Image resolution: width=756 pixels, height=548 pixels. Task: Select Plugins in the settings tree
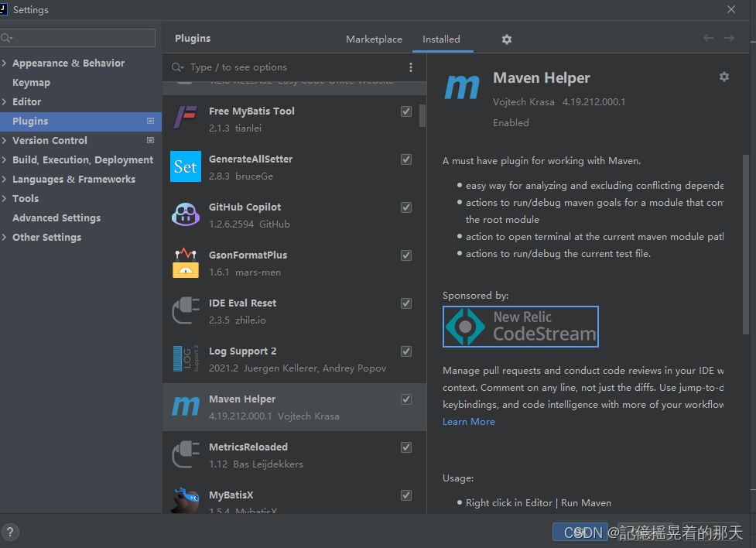click(x=81, y=121)
